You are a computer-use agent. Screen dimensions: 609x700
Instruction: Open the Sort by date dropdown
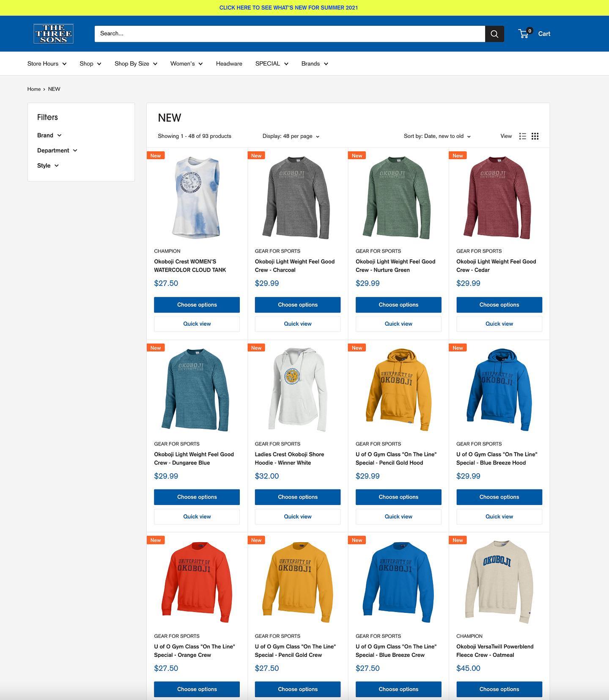pyautogui.click(x=437, y=136)
